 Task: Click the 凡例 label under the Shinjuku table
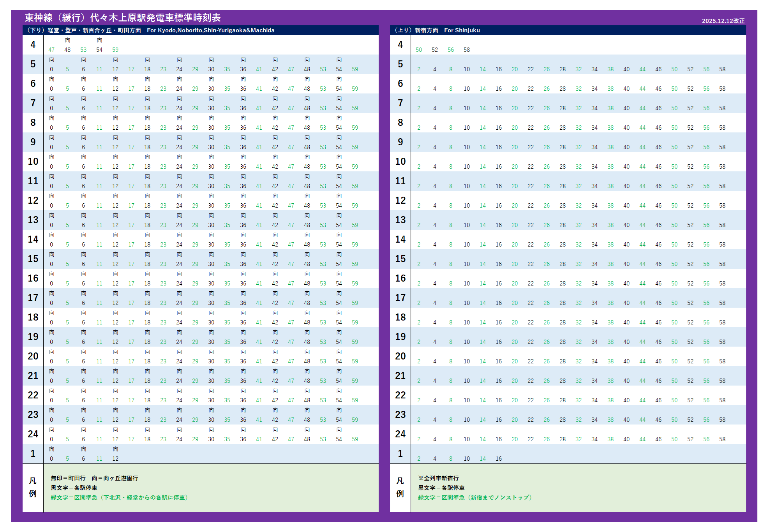[x=400, y=487]
